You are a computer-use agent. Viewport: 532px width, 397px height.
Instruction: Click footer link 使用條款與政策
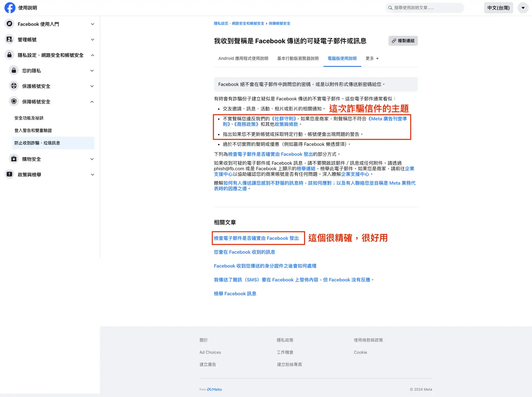pyautogui.click(x=368, y=340)
